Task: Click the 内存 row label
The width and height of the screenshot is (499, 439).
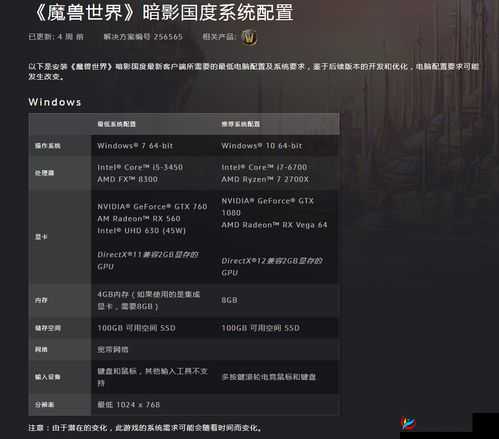Action: (41, 300)
